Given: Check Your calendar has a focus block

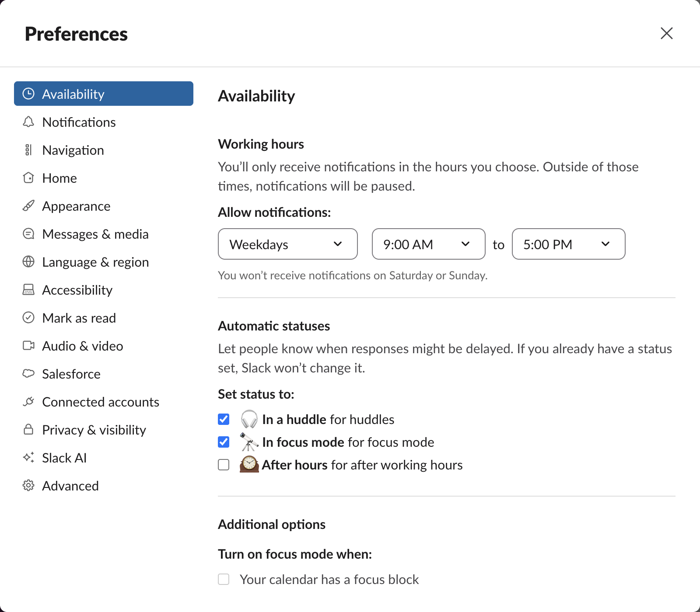Looking at the screenshot, I should [x=224, y=579].
